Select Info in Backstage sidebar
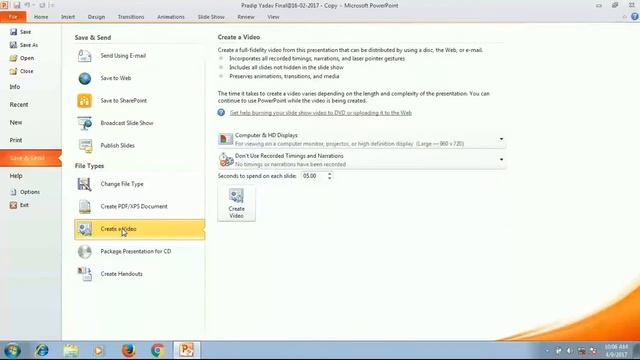 click(15, 87)
